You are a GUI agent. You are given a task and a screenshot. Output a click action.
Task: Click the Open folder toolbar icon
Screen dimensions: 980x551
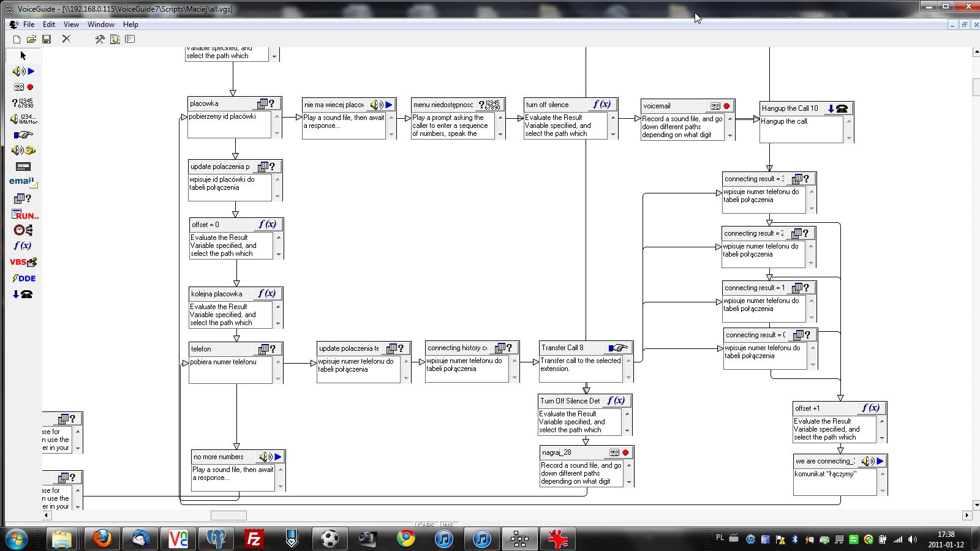tap(31, 39)
